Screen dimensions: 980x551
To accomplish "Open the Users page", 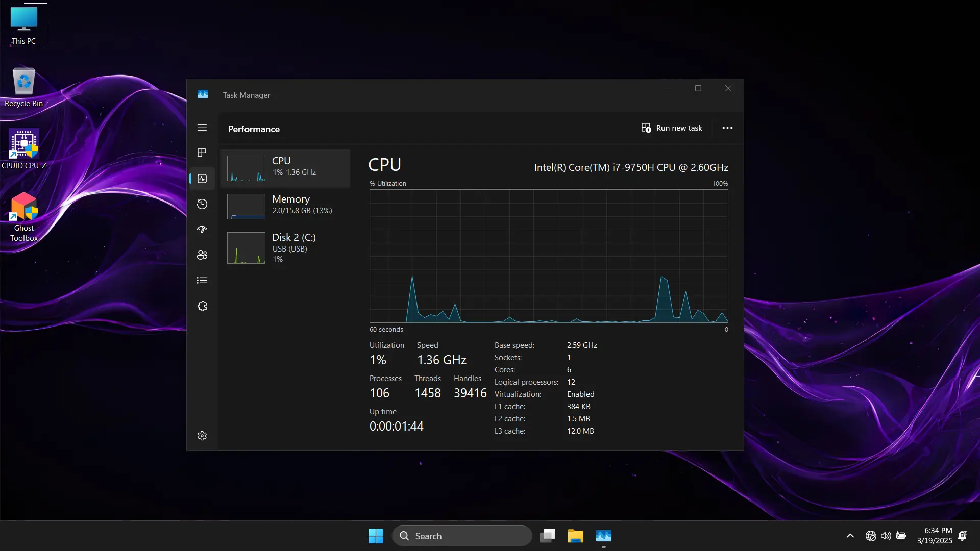I will 202,255.
